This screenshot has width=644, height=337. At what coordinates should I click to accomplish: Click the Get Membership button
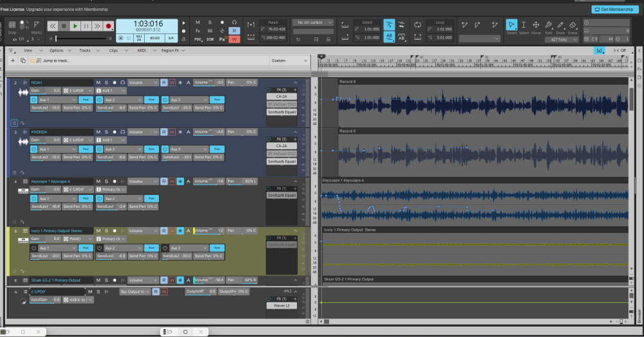click(615, 9)
